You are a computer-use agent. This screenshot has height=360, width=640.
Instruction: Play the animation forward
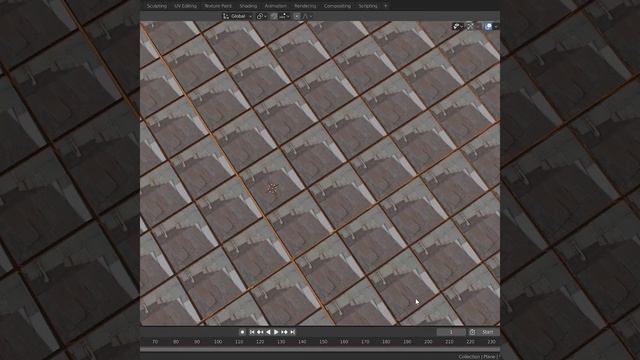(276, 332)
